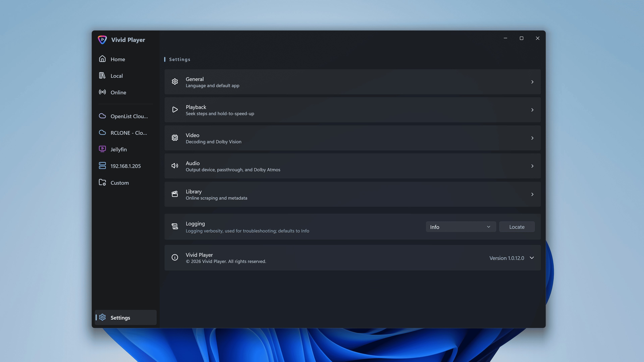Click the 192.168.1.205 server icon

click(x=102, y=166)
